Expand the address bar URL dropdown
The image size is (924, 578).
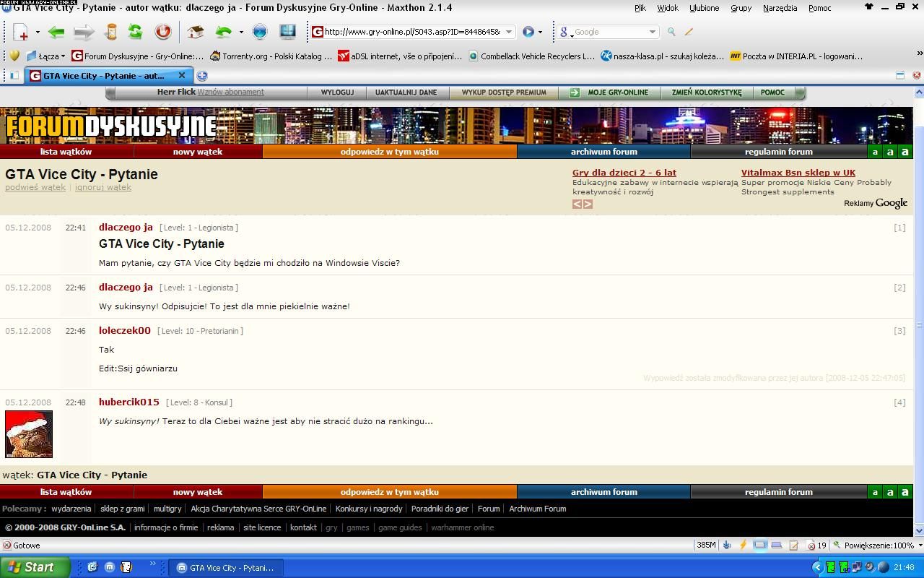point(509,32)
